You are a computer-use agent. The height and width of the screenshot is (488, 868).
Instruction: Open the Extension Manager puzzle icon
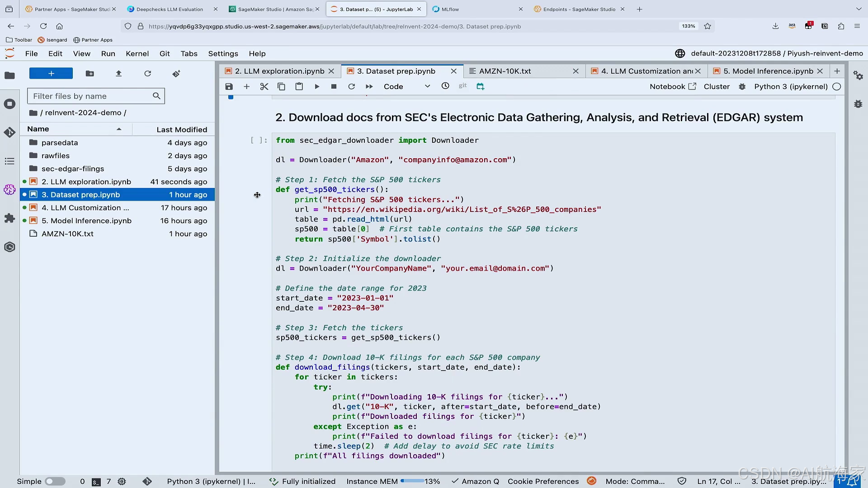coord(9,218)
